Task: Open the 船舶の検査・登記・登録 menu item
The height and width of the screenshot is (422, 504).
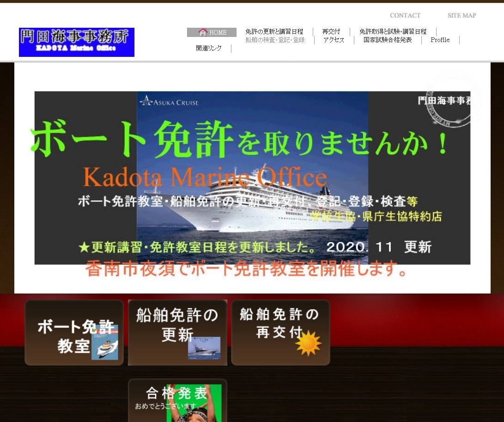Action: (275, 40)
